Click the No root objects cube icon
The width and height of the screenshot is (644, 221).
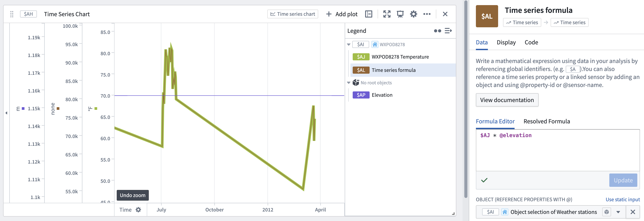pos(356,83)
